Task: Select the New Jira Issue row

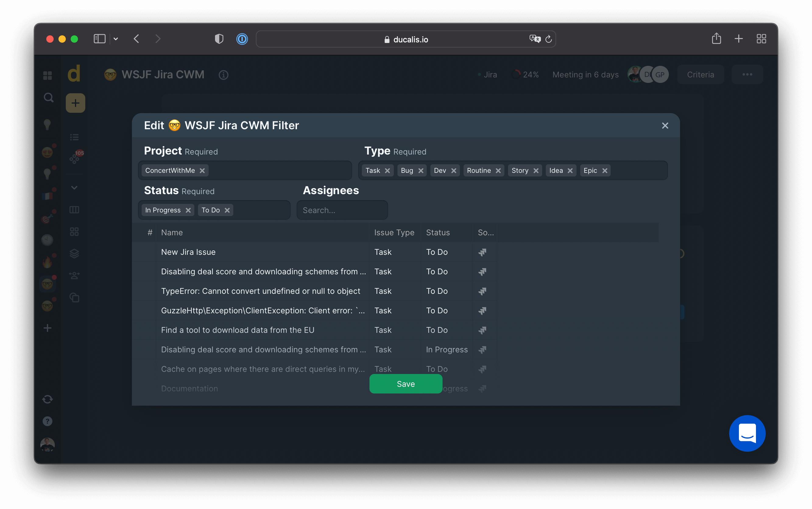Action: pos(315,252)
